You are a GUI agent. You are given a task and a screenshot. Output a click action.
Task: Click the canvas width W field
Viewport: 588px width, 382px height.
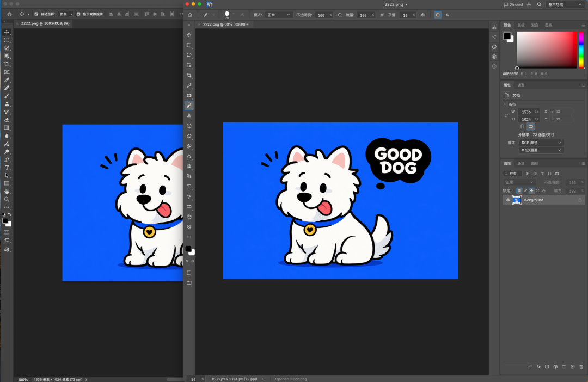(528, 112)
